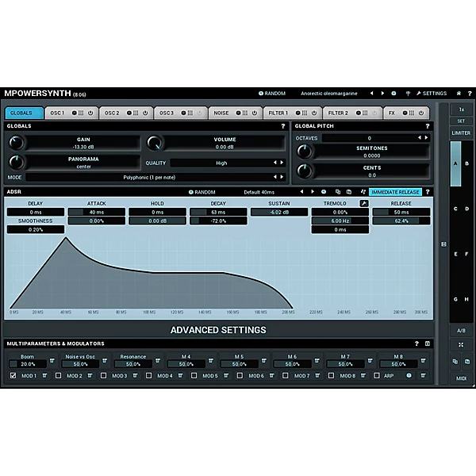Open the GLOBALS panel help question mark
This screenshot has height=476, width=476.
pyautogui.click(x=283, y=126)
